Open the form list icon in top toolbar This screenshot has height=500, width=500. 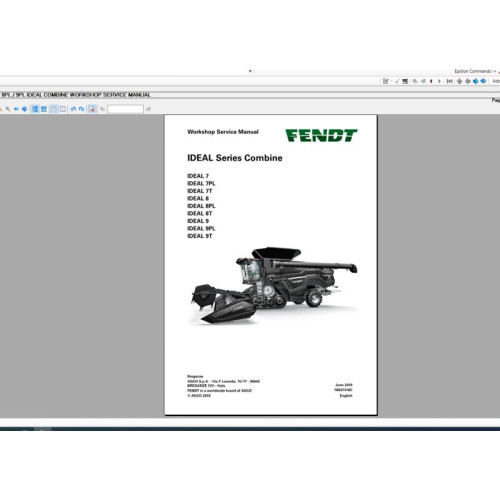(386, 81)
